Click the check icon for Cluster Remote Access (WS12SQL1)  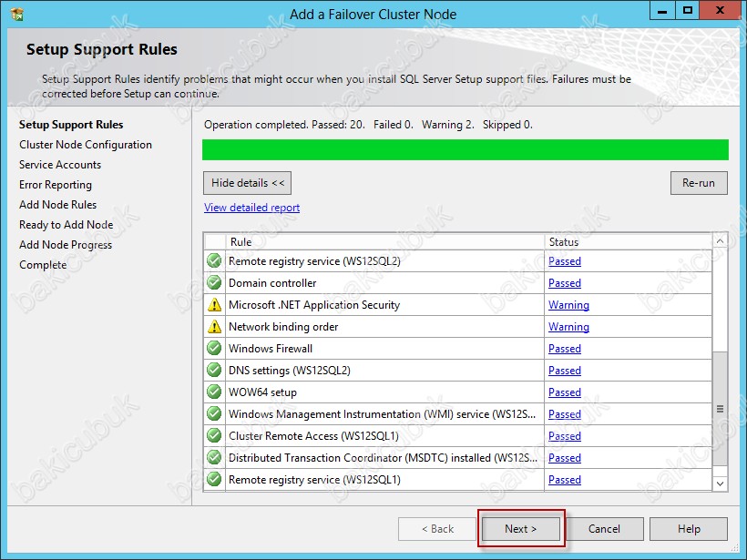pyautogui.click(x=214, y=436)
